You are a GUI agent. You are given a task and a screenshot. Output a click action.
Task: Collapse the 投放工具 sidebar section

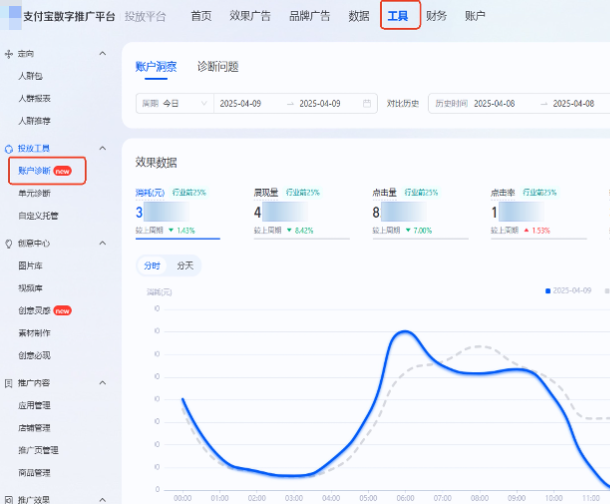tap(103, 148)
